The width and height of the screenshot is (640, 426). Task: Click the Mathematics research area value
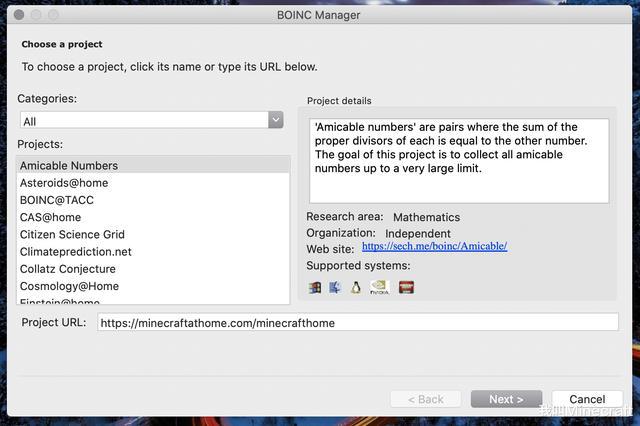point(427,217)
